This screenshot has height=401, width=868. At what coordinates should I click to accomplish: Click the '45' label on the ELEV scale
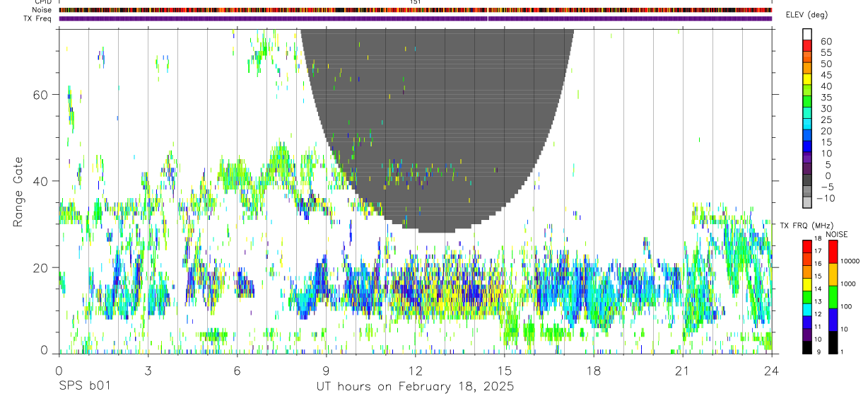click(826, 76)
